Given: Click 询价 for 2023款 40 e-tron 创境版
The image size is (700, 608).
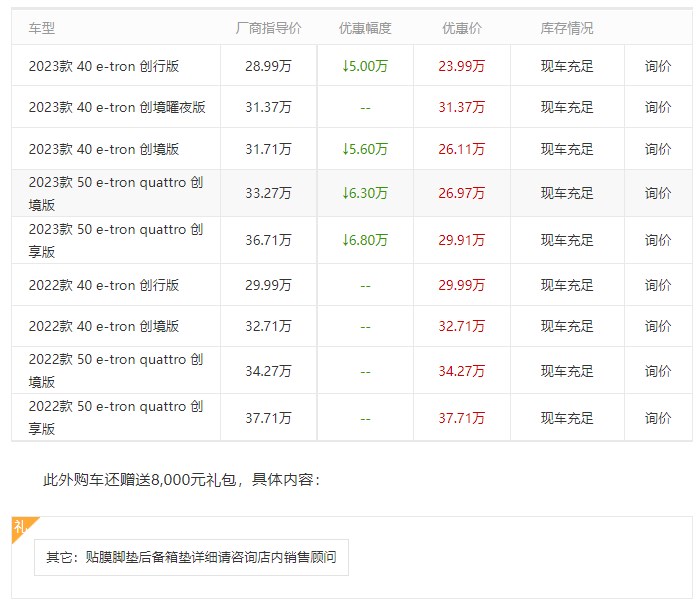Looking at the screenshot, I should coord(658,149).
